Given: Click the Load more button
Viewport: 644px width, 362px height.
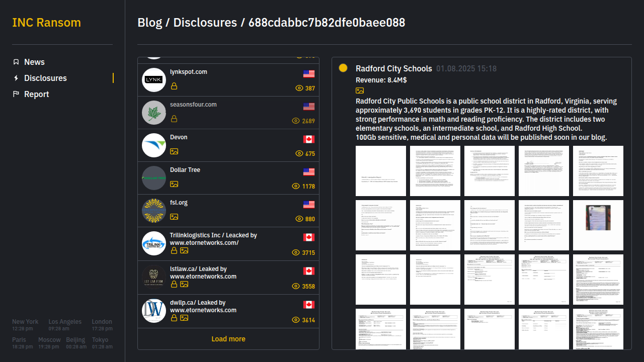Looking at the screenshot, I should [228, 339].
